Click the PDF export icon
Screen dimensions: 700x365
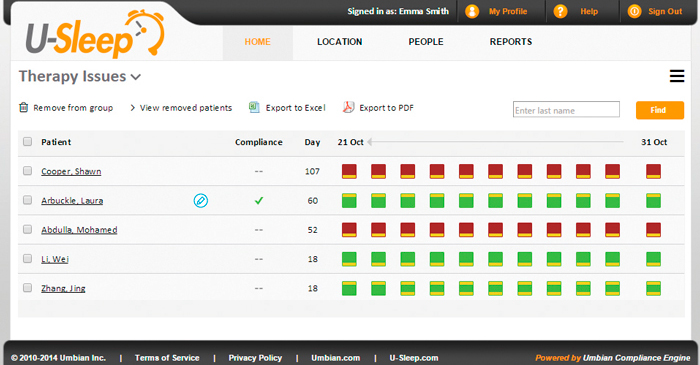[348, 107]
